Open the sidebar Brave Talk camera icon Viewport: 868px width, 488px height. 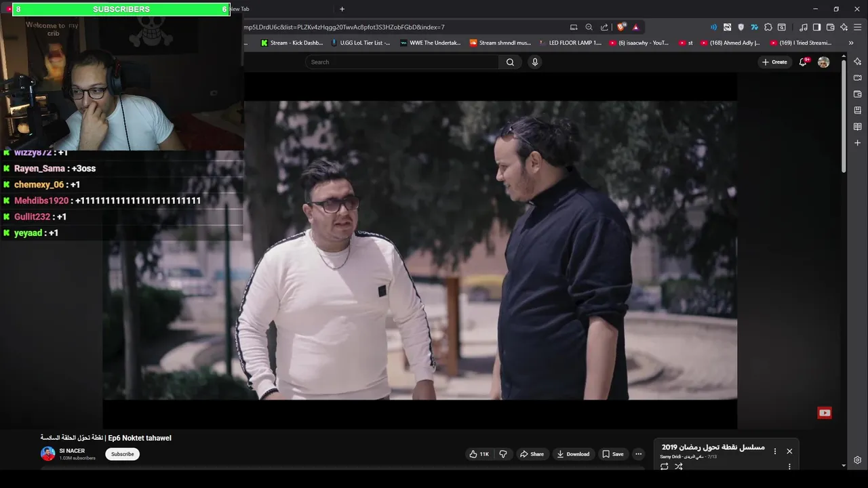[858, 78]
